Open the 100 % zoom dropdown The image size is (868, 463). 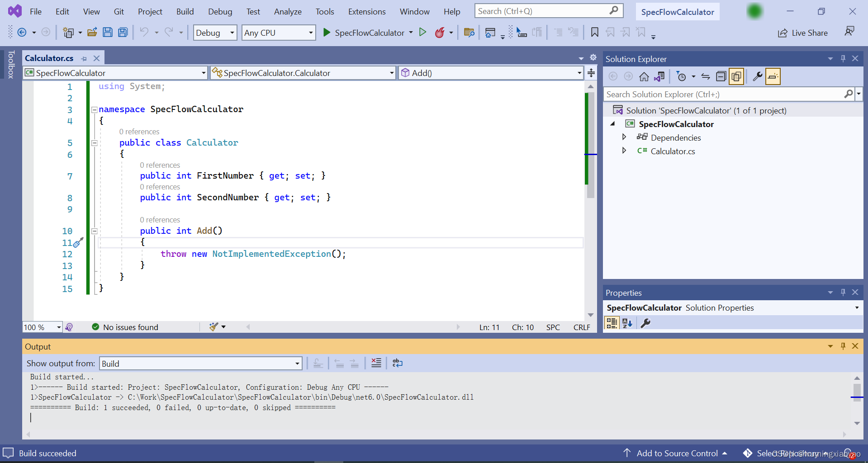pos(43,327)
